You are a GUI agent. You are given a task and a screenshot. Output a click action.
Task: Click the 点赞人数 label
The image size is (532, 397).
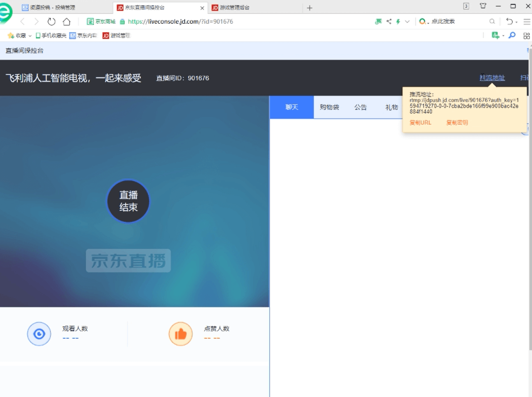pyautogui.click(x=217, y=329)
